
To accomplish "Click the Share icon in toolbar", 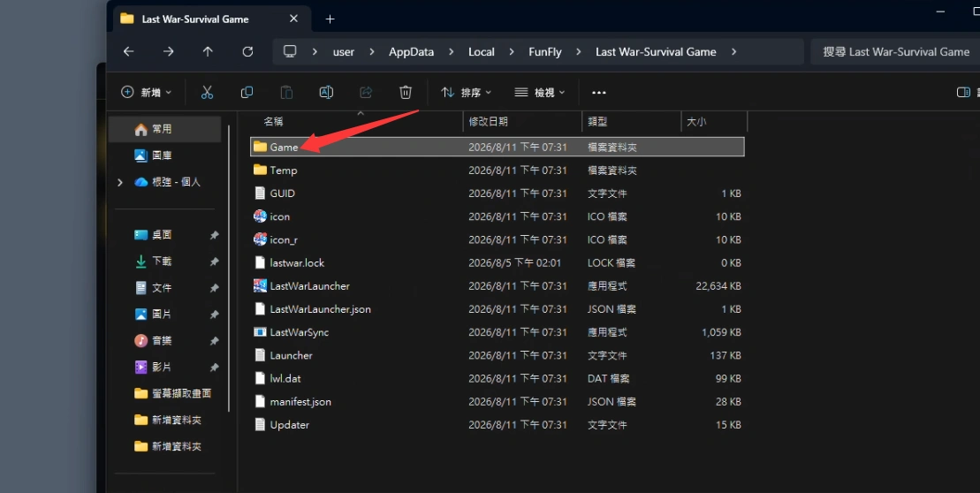I will [x=366, y=93].
